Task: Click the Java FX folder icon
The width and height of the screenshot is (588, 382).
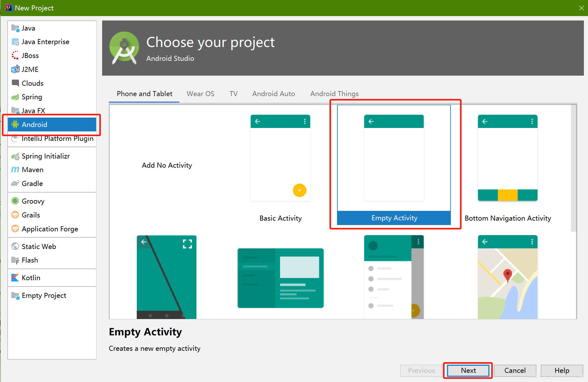Action: [15, 110]
